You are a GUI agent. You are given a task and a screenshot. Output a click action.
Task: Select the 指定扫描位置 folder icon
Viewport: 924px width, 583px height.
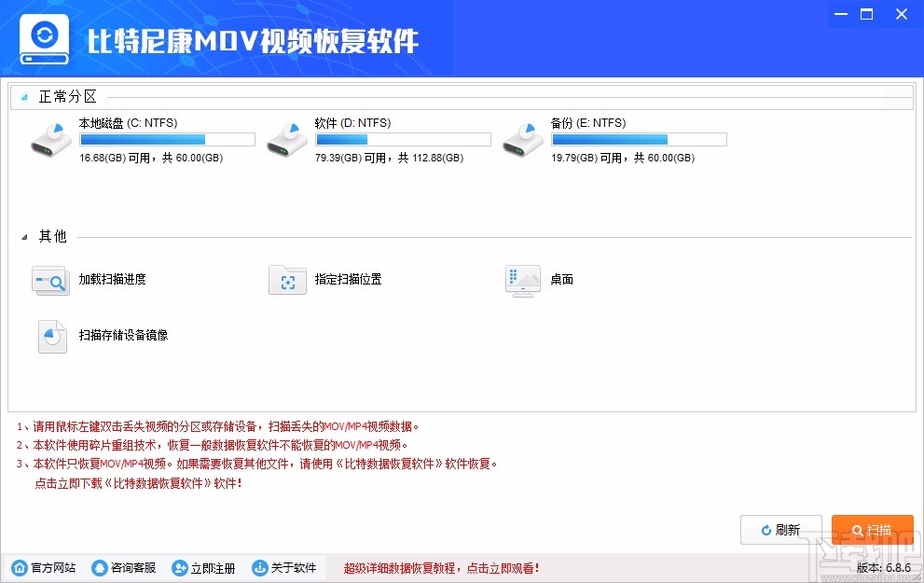click(x=287, y=280)
